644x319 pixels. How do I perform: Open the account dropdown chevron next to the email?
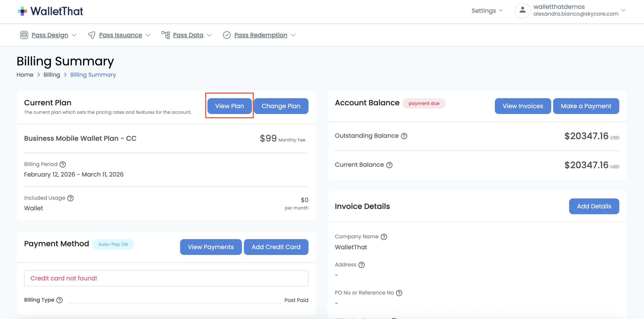(x=623, y=10)
